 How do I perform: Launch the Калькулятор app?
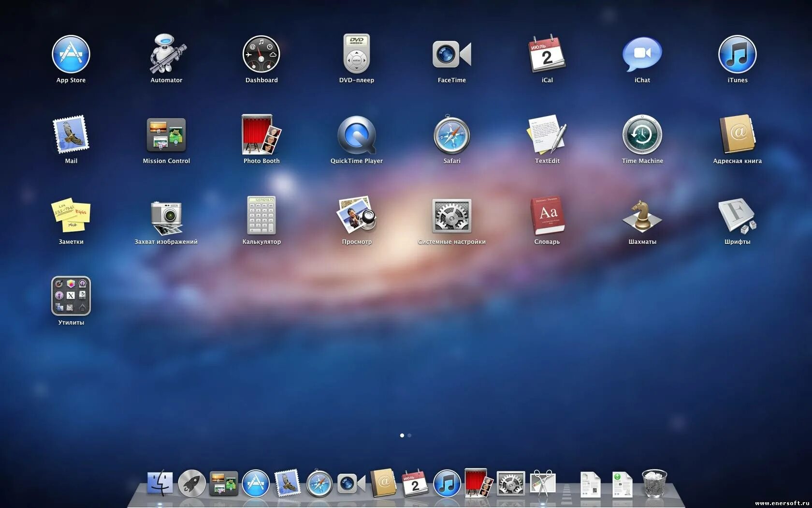pos(261,216)
